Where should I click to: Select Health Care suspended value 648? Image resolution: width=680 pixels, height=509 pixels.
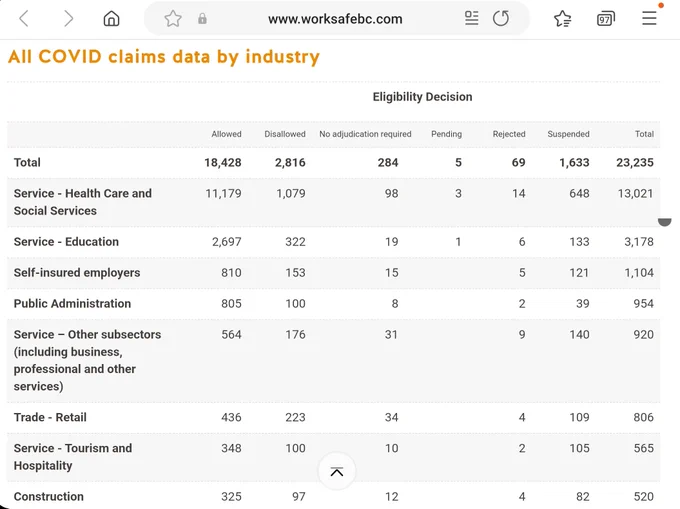point(579,193)
